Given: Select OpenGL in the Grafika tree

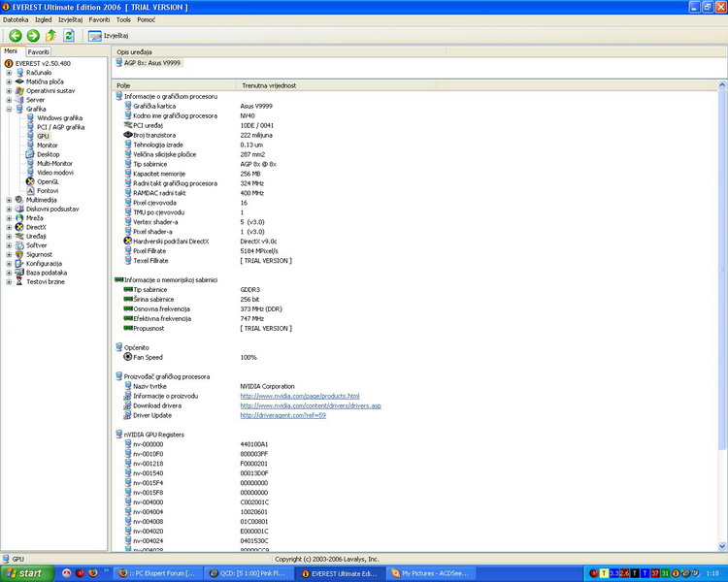Looking at the screenshot, I should point(48,181).
